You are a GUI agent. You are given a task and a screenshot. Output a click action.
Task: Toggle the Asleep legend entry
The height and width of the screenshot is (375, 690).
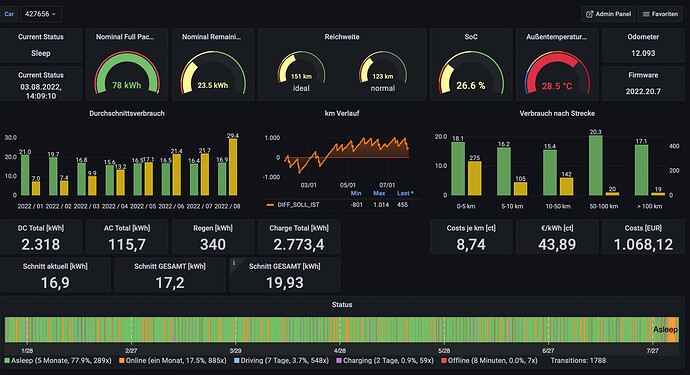point(58,360)
